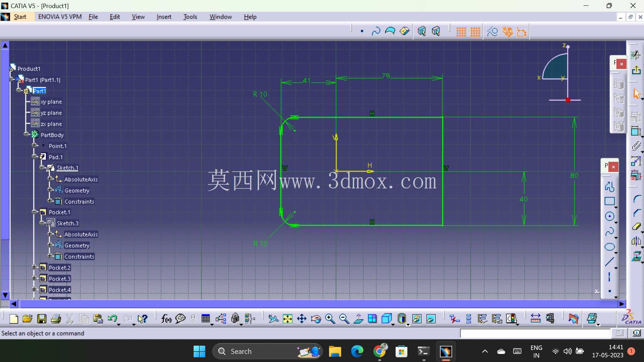Select the Exit Workbench icon
Viewport: 644px width, 362px height.
(636, 70)
